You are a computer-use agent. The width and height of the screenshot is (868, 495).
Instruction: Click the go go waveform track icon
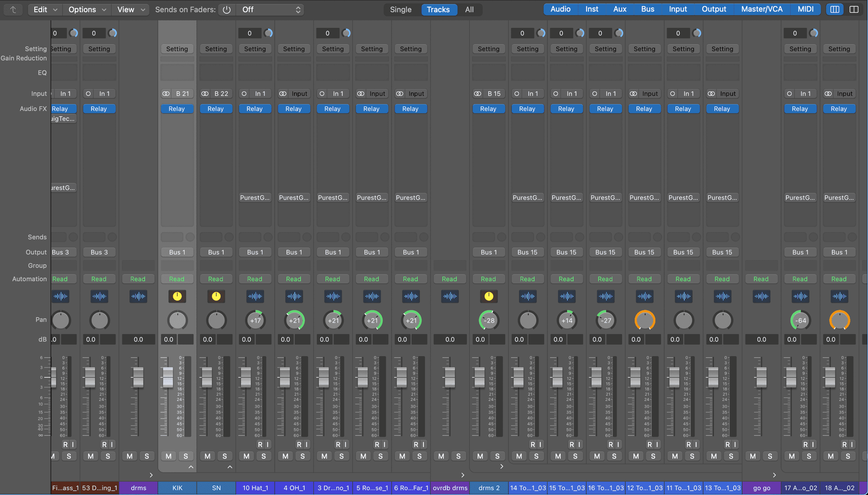click(761, 296)
